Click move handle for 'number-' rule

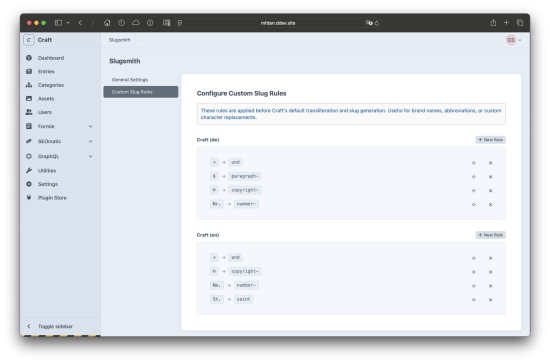pyautogui.click(x=474, y=286)
